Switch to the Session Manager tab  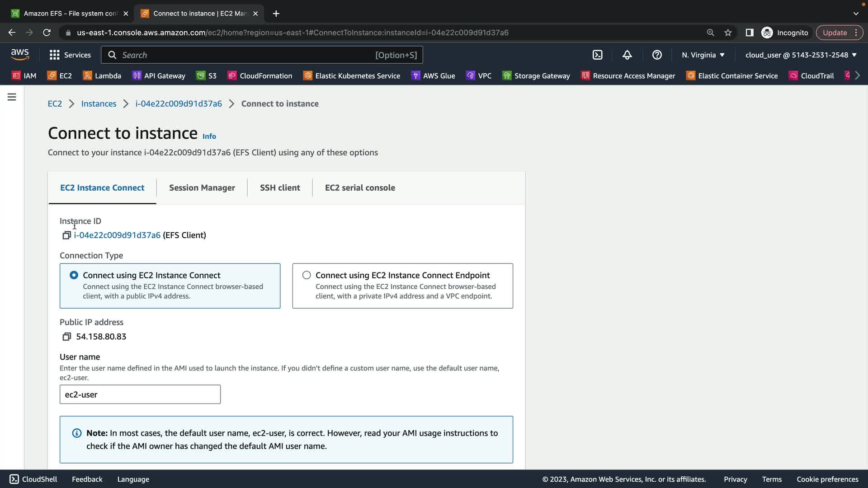point(202,188)
